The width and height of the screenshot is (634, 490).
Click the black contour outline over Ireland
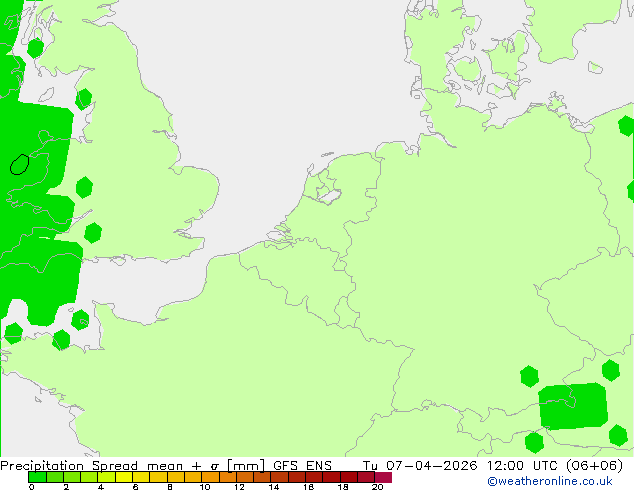click(x=19, y=165)
